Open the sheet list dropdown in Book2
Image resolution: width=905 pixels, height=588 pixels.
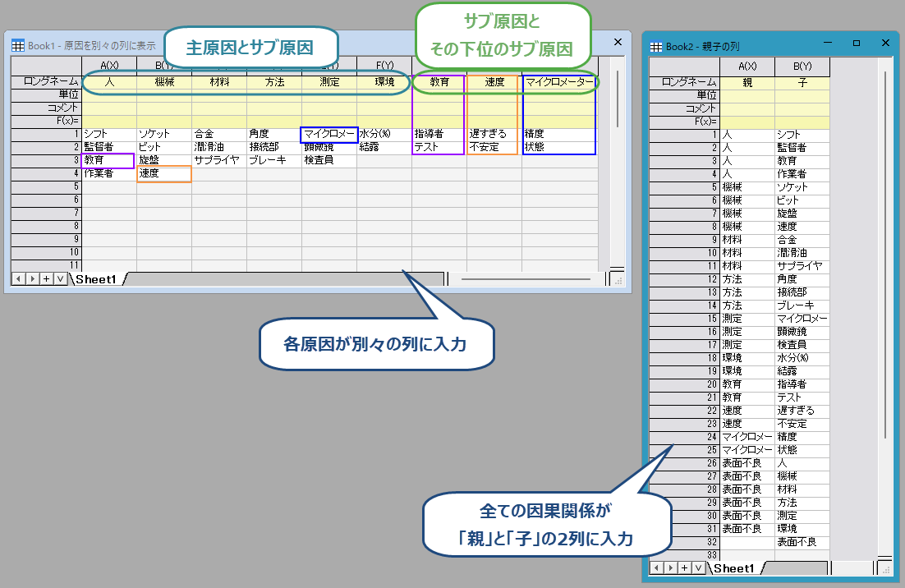698,568
